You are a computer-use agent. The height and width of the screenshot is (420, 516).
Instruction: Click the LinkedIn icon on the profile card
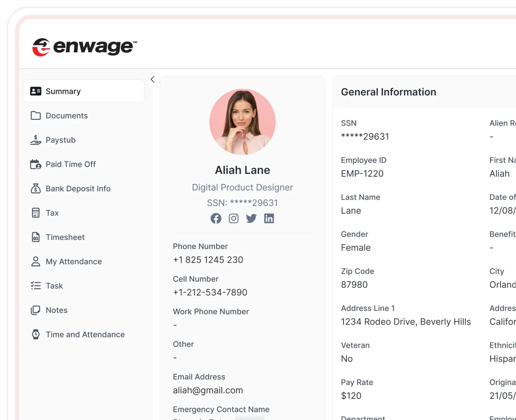tap(269, 218)
